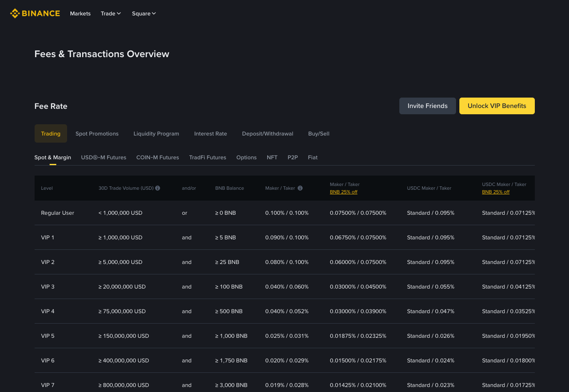Select the P2P sub-tab
Screen dimensions: 569x392
pos(293,158)
